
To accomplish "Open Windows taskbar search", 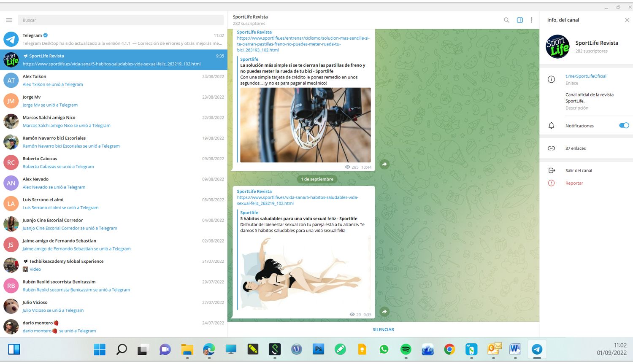I will (122, 349).
